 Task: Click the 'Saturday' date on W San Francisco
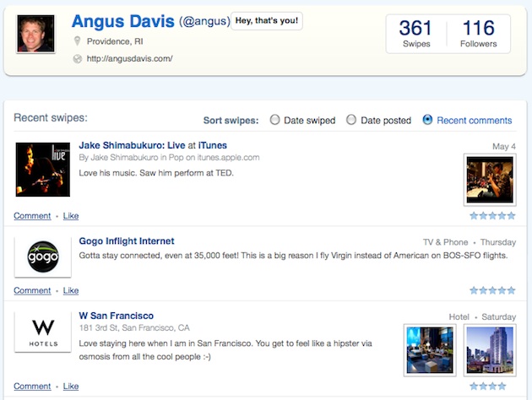click(499, 317)
